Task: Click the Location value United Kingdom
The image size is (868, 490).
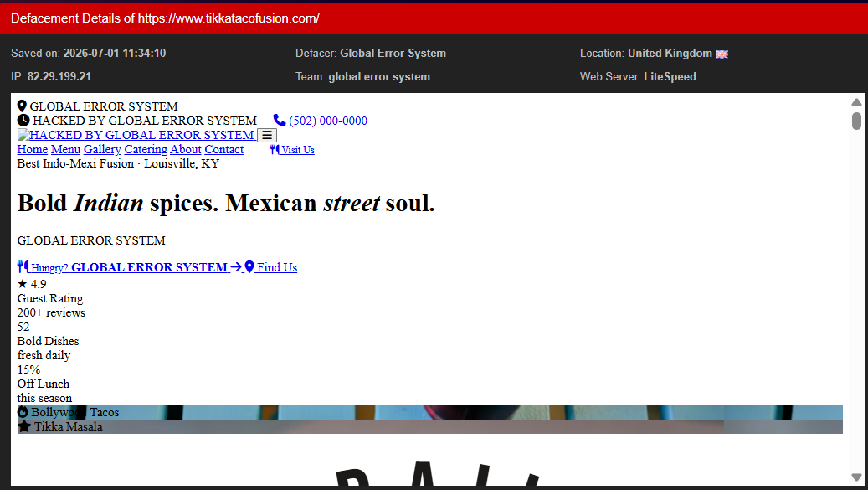Action: 670,53
